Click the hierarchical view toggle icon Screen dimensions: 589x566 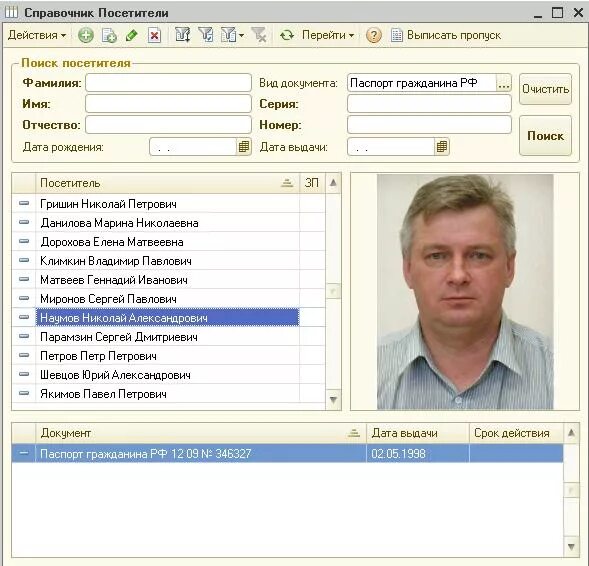(x=183, y=35)
